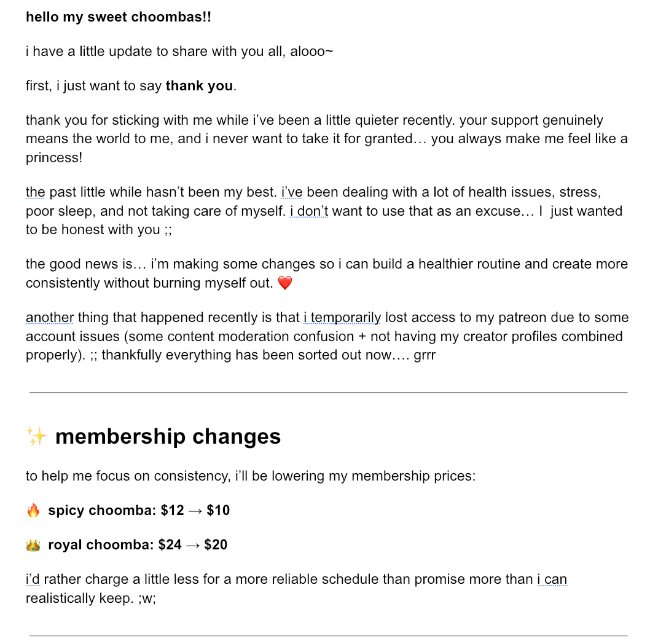The height and width of the screenshot is (644, 666).
Task: Click underlined "i've" in health issues paragraph
Action: [x=292, y=192]
